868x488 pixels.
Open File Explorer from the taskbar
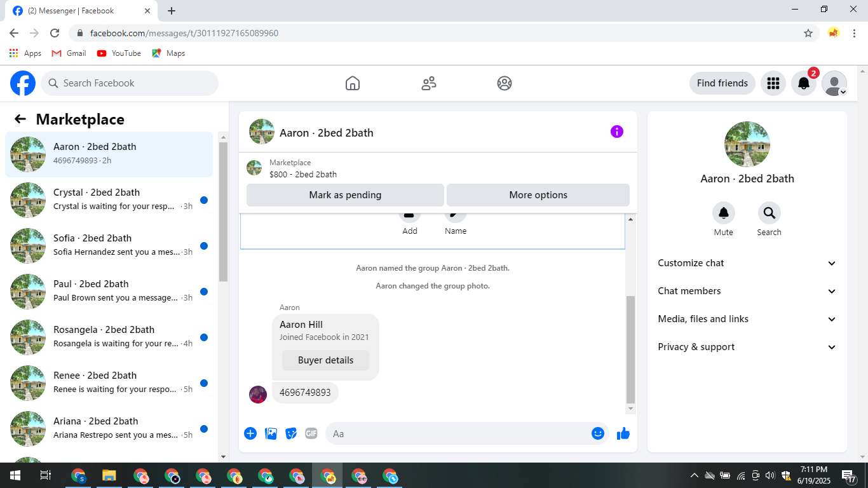point(109,475)
